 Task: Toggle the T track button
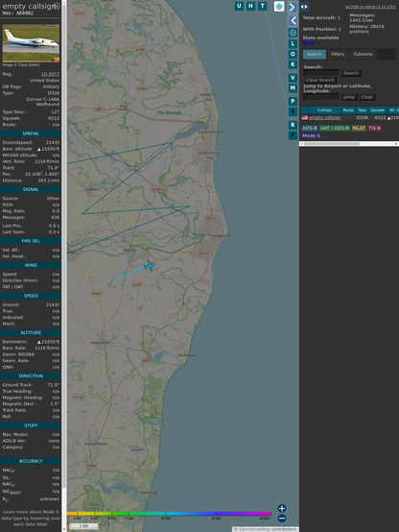pyautogui.click(x=262, y=6)
